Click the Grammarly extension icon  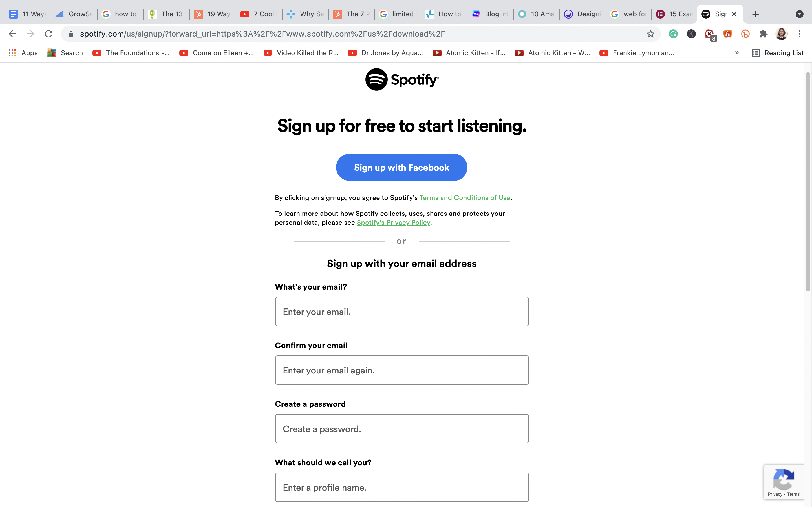674,33
